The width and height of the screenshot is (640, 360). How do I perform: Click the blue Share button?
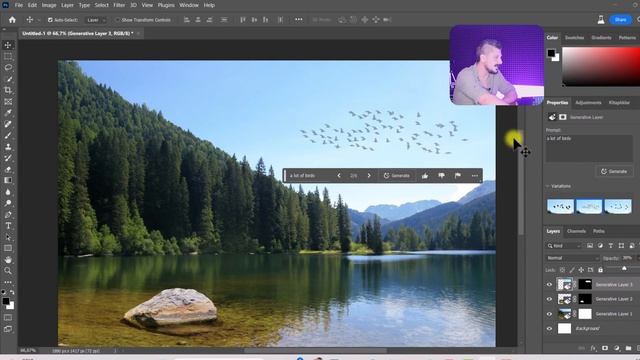(620, 20)
